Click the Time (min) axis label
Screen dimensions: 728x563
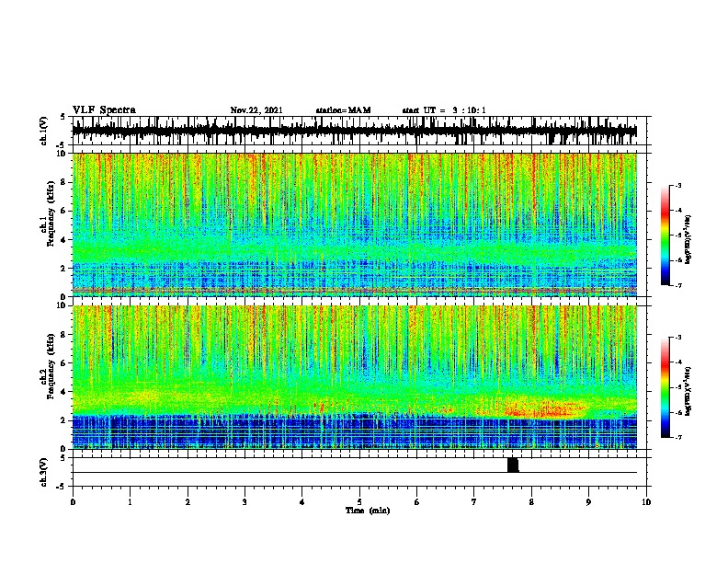(368, 511)
